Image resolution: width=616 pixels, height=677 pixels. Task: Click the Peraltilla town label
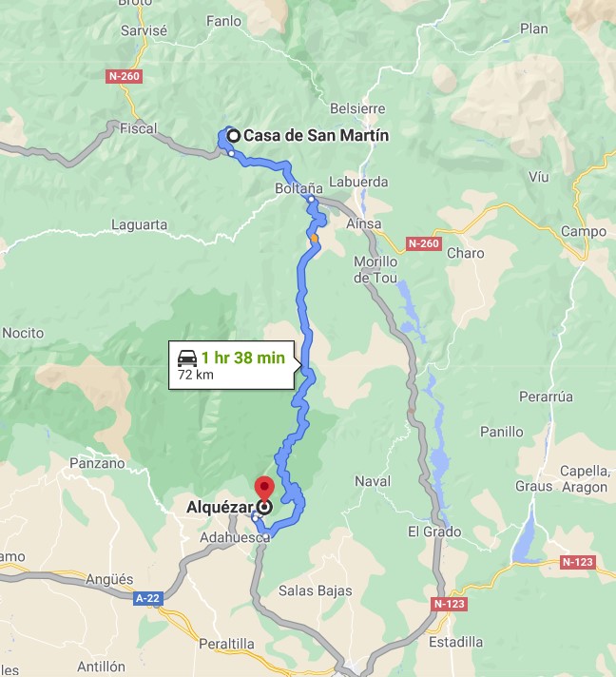click(x=226, y=644)
